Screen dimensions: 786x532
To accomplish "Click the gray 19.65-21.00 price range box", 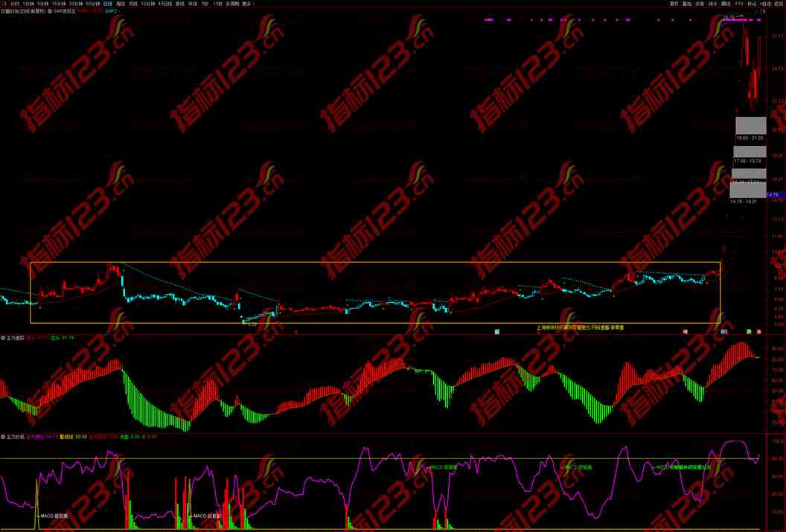I will pyautogui.click(x=750, y=126).
